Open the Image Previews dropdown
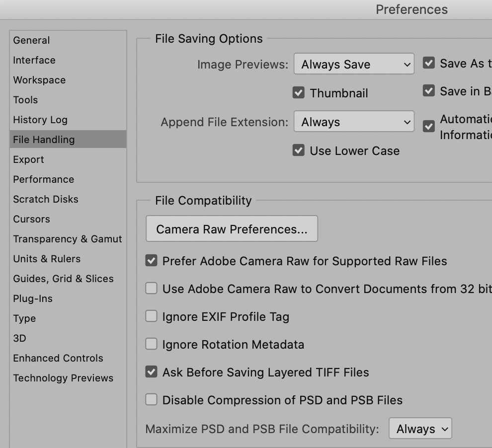 point(354,64)
